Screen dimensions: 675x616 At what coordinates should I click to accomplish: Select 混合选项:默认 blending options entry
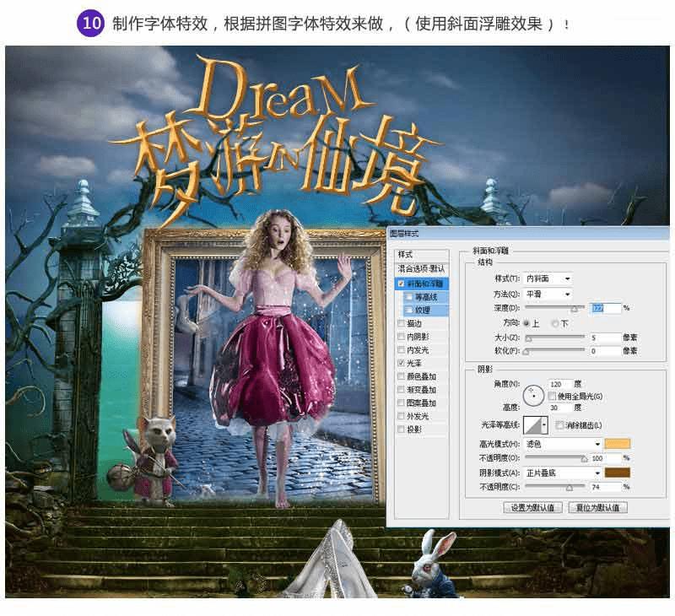tap(422, 268)
